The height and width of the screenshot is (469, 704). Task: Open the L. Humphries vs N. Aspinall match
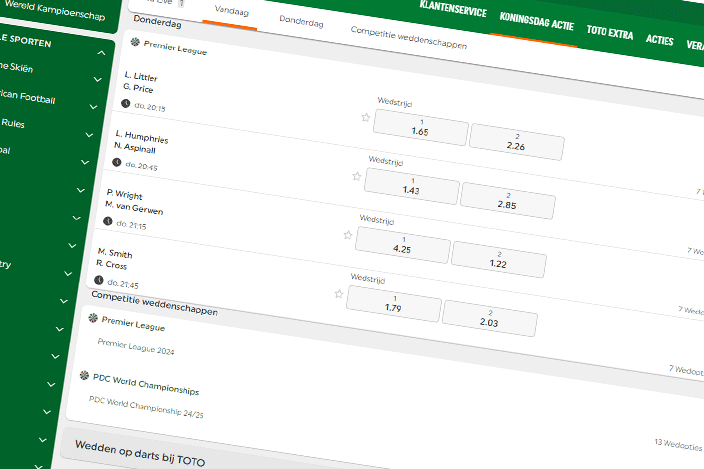point(141,142)
